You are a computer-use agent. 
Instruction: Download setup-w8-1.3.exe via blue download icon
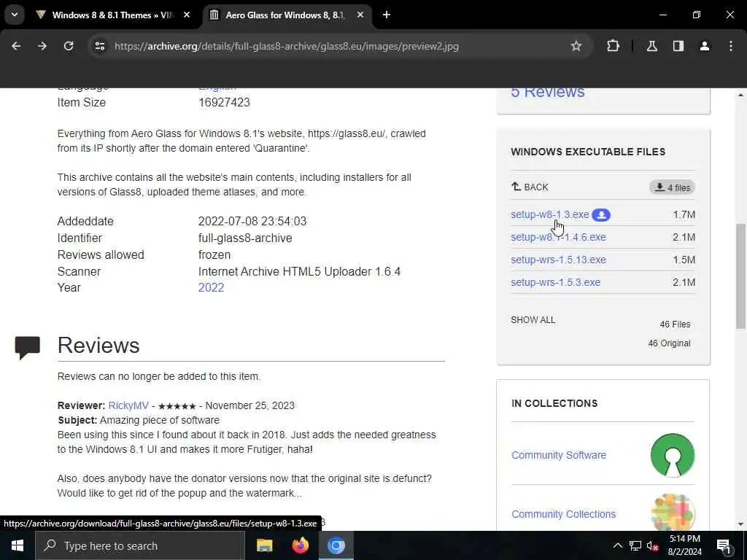click(601, 215)
